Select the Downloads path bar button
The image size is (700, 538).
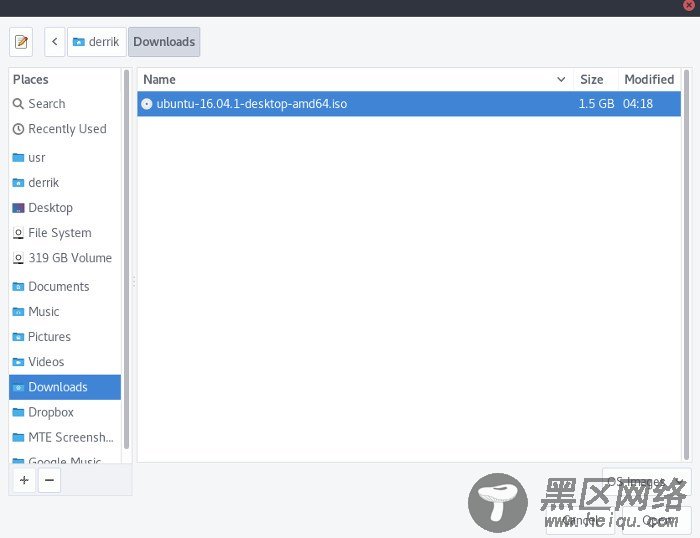pos(164,42)
